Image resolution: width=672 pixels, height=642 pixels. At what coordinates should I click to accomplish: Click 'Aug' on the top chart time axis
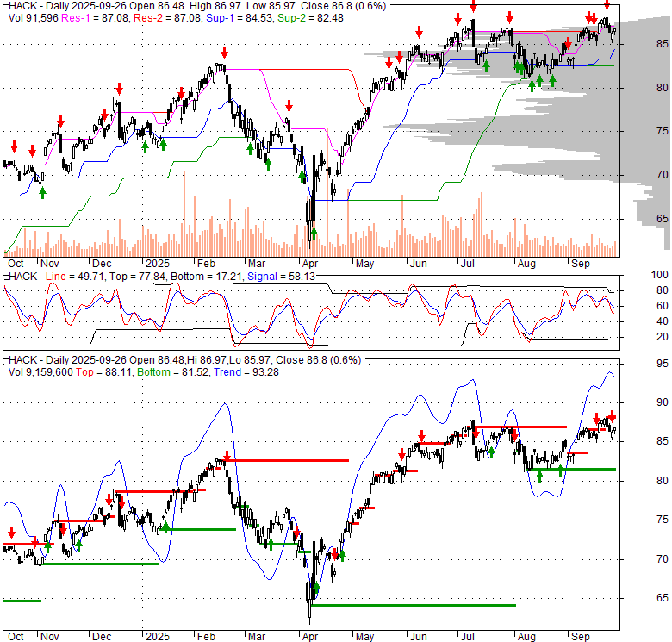pyautogui.click(x=526, y=264)
